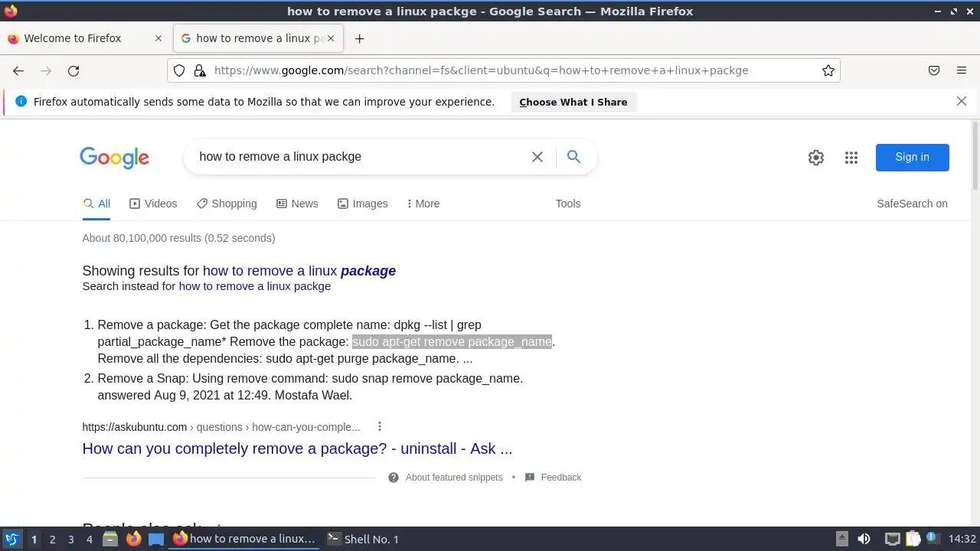Viewport: 980px width, 551px height.
Task: Open the Firefox hamburger menu
Action: coord(962,70)
